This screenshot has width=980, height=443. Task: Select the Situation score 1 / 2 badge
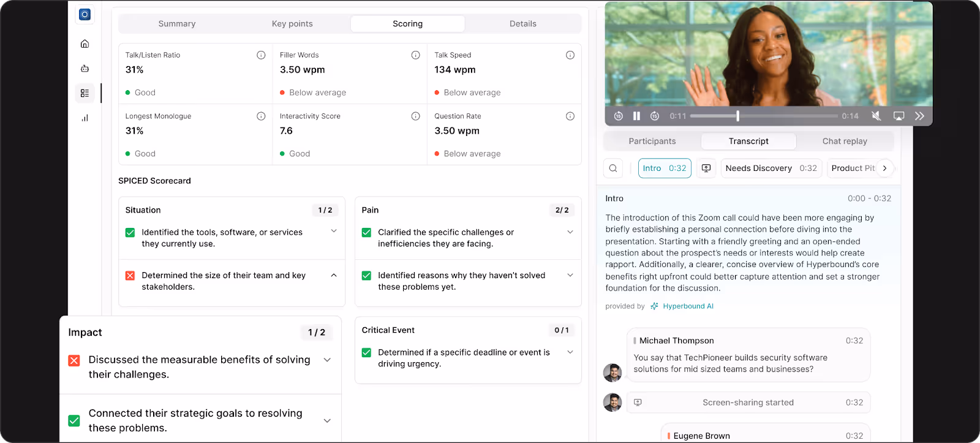325,210
